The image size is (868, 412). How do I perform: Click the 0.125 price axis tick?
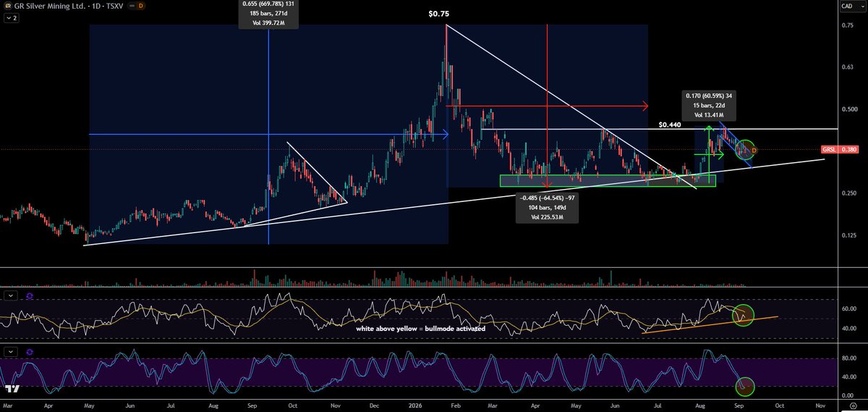848,235
